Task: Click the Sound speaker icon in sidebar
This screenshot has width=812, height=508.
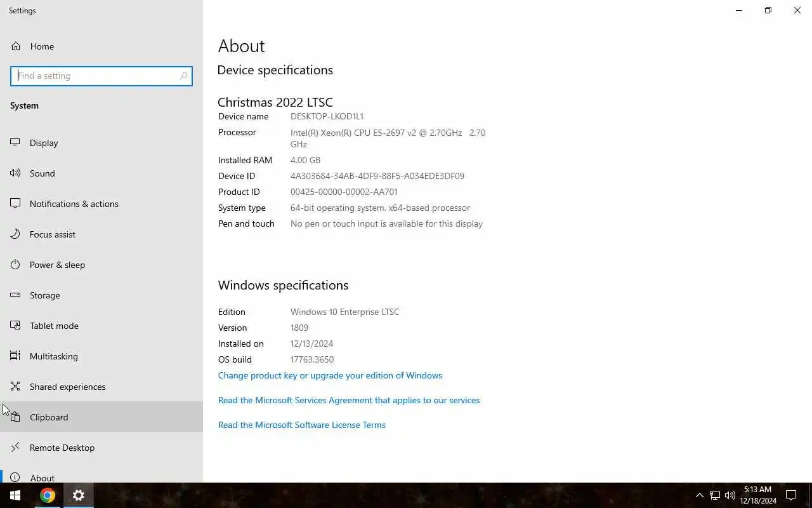Action: [x=15, y=173]
